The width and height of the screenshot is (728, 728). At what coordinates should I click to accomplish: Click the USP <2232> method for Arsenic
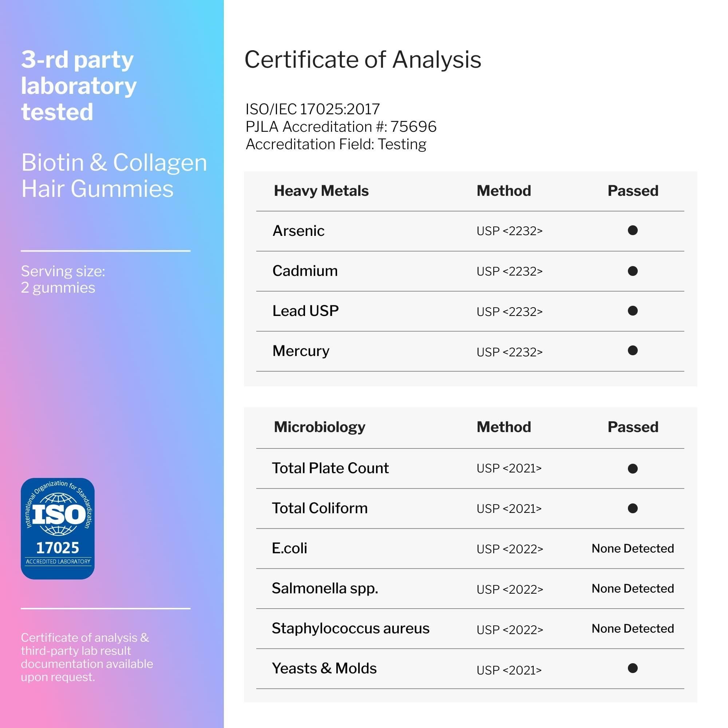(509, 231)
